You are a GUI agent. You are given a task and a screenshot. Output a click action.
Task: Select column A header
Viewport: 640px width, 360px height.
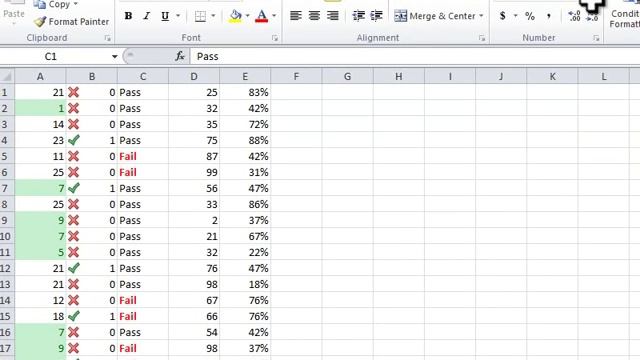click(x=40, y=76)
